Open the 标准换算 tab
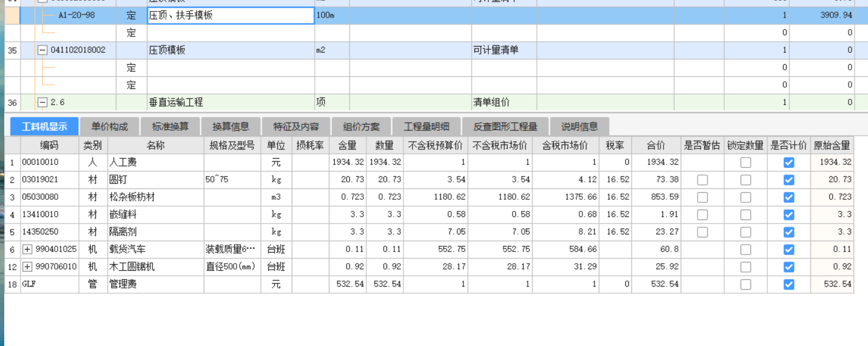Viewport: 868px width, 346px height. 170,127
